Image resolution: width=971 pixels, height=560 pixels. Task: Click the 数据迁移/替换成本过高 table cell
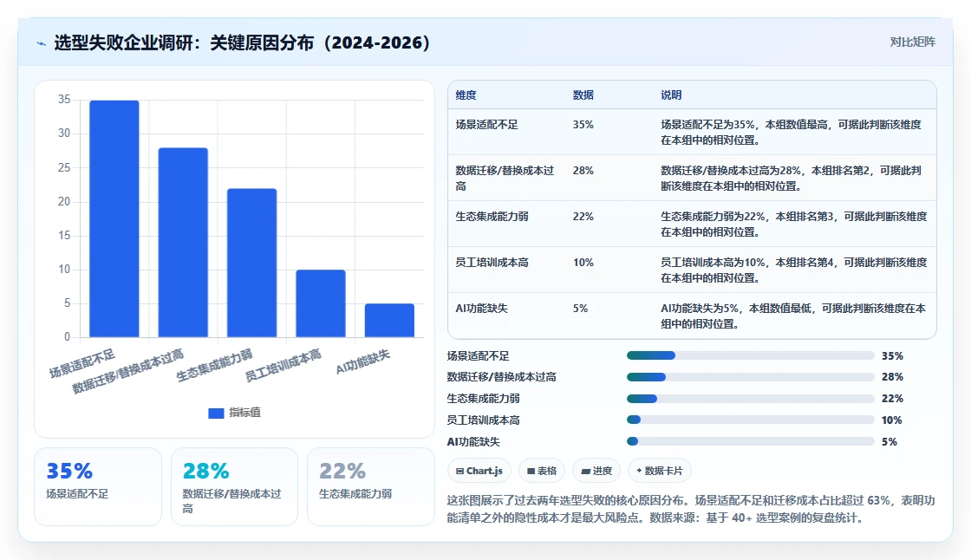[x=505, y=178]
